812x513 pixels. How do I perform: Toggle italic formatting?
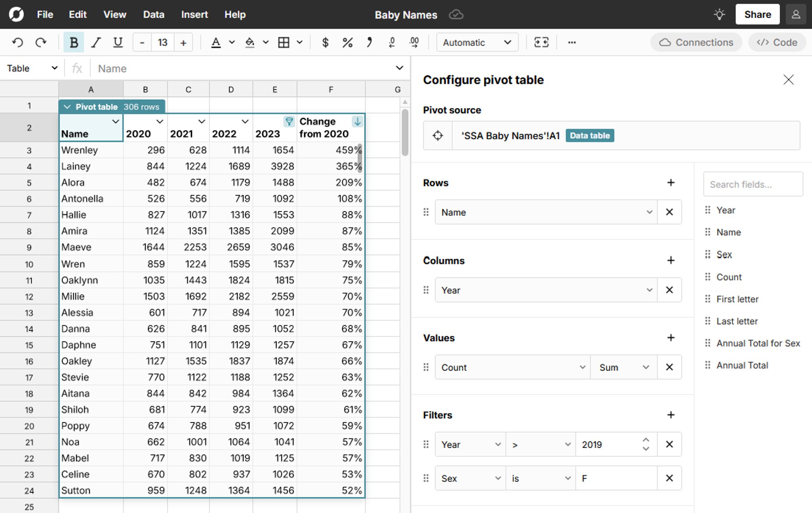tap(96, 42)
